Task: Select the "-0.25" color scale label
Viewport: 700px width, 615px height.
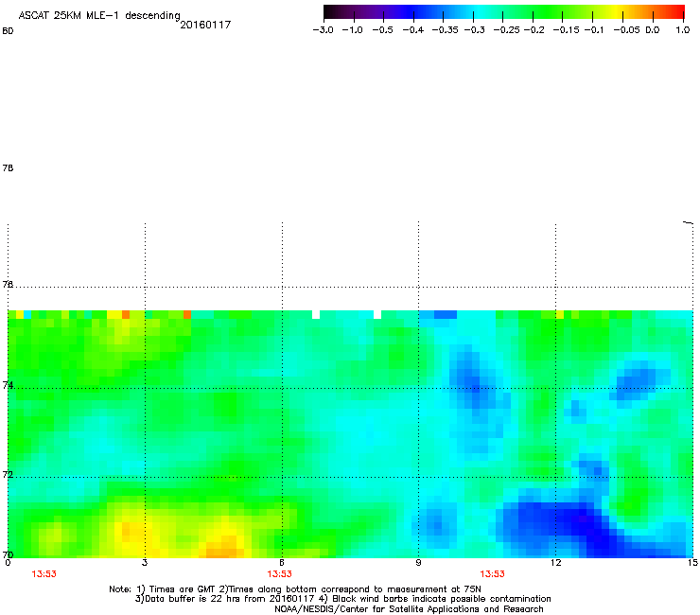Action: click(507, 30)
